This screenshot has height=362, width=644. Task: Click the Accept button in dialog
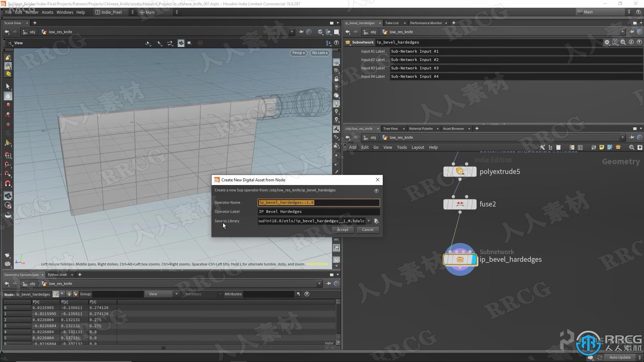343,229
